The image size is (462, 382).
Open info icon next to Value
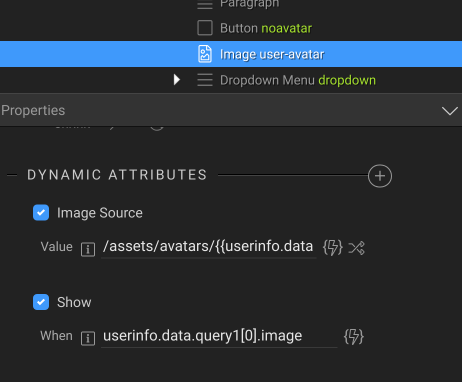point(88,249)
